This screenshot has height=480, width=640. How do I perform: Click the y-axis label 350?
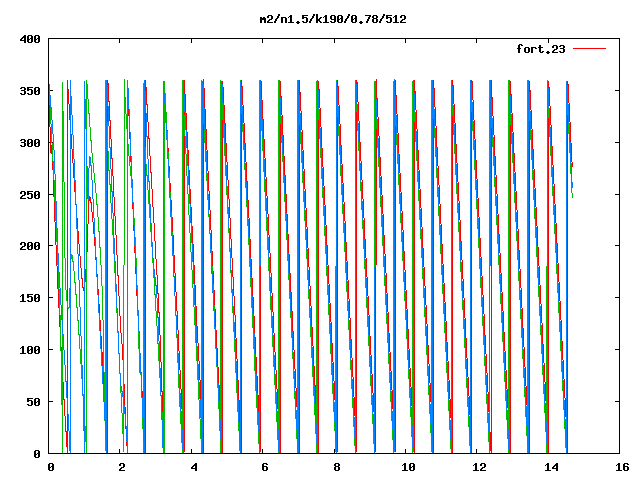(30, 91)
